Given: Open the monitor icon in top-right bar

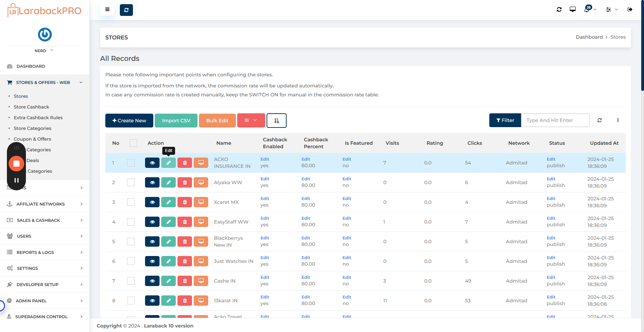Looking at the screenshot, I should 573,9.
